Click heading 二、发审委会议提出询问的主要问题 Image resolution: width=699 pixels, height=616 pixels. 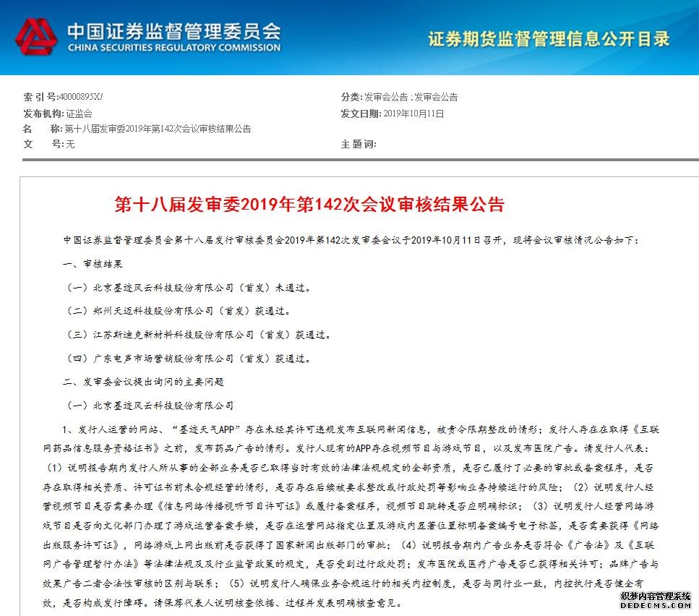coord(144,382)
